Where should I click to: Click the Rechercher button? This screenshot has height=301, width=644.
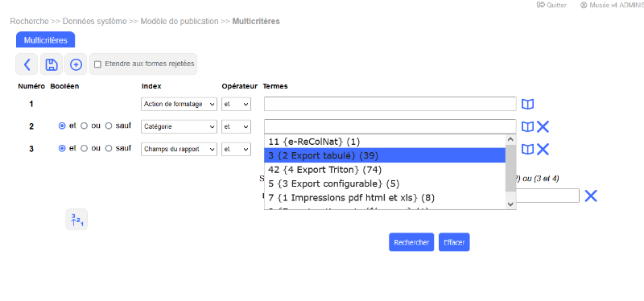411,242
